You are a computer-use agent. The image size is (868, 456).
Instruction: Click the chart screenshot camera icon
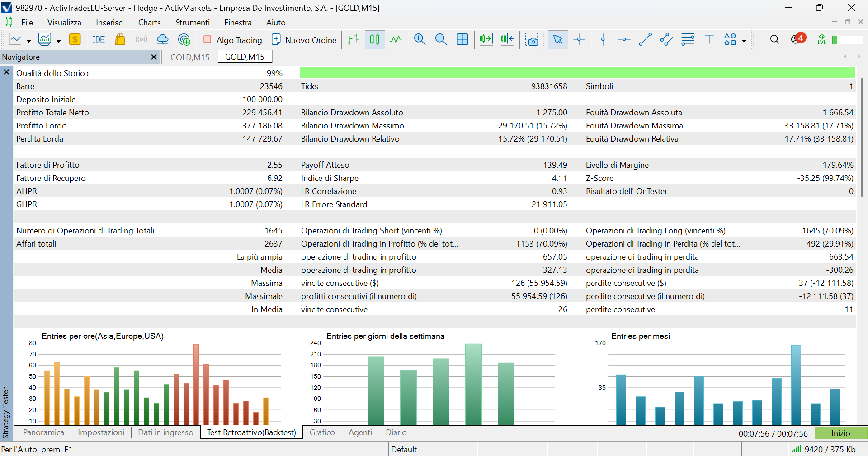coord(532,40)
